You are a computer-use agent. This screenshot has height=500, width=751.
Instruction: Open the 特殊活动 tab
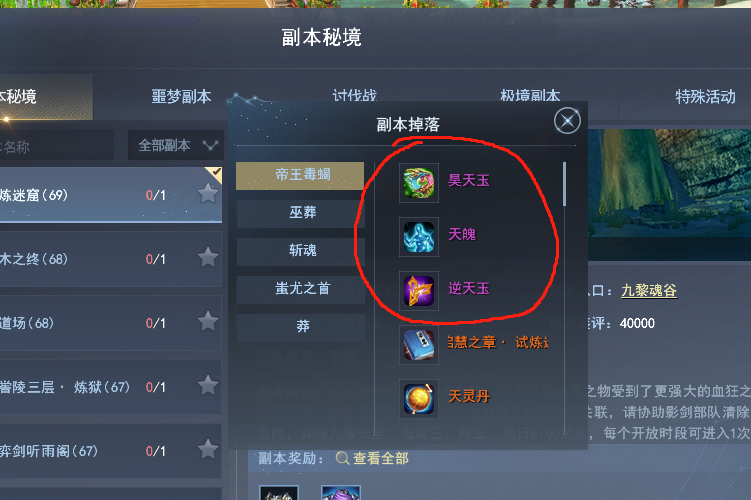[705, 96]
